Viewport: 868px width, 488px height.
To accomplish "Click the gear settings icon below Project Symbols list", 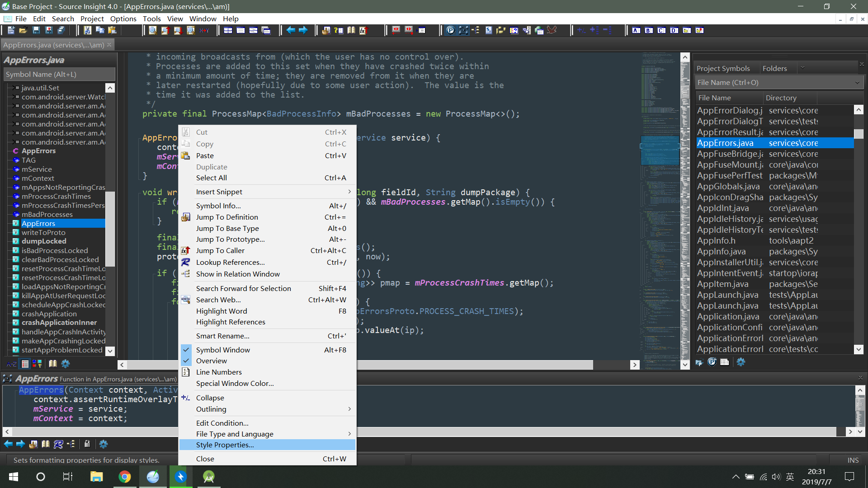I will point(741,362).
